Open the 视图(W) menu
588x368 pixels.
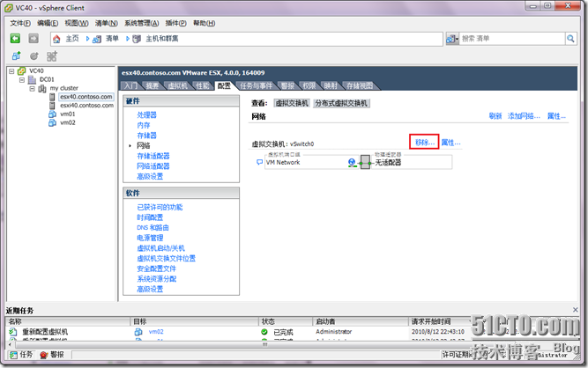(77, 23)
